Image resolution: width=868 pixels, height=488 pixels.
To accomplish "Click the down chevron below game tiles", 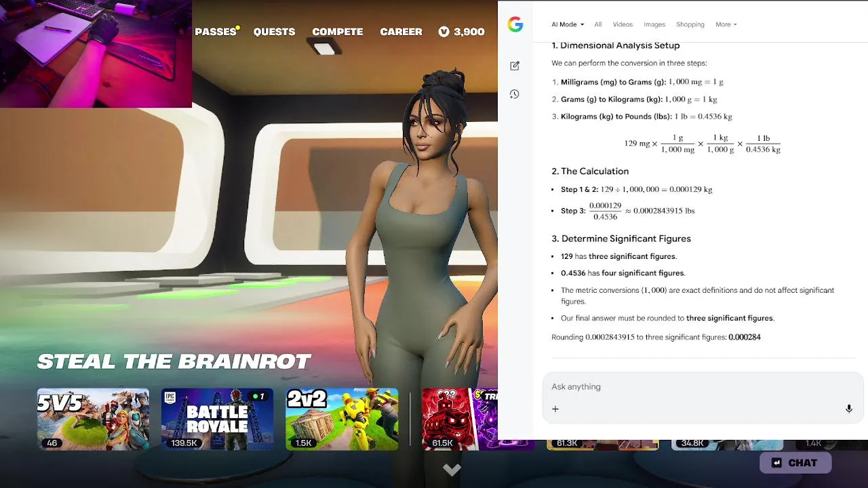I will (452, 469).
